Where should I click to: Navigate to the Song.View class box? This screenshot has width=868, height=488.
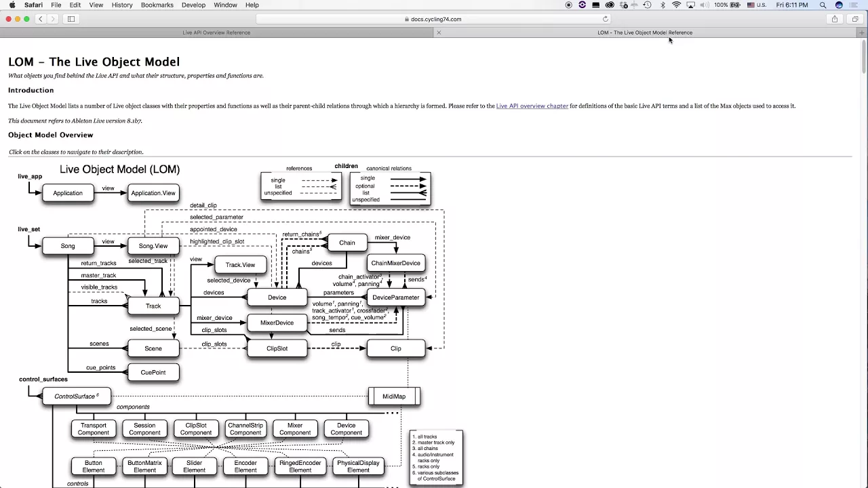coord(153,246)
